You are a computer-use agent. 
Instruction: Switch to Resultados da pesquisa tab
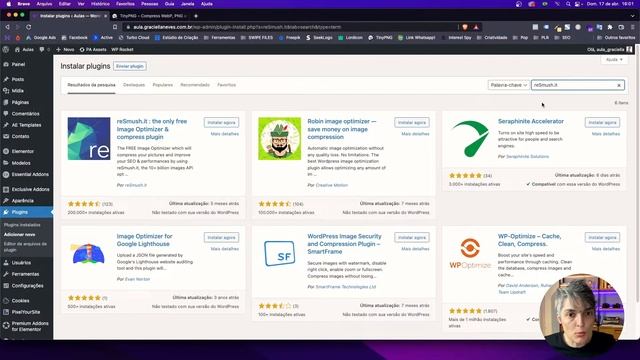(91, 85)
